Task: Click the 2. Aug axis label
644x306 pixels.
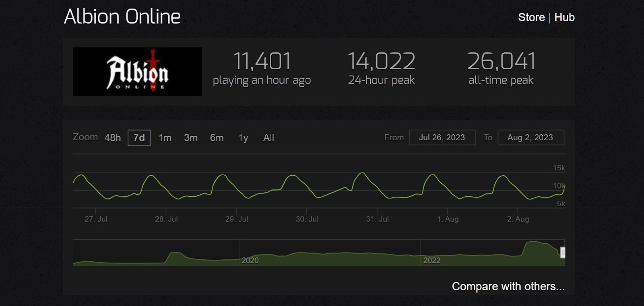Action: pos(518,219)
